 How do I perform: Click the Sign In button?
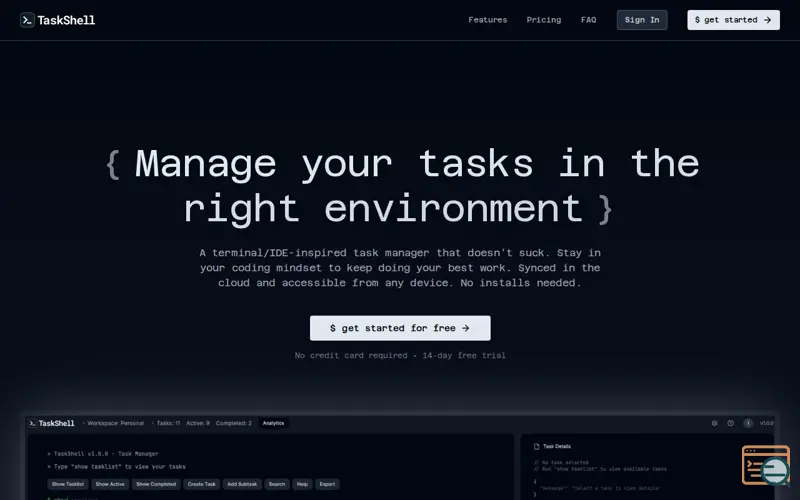(642, 20)
